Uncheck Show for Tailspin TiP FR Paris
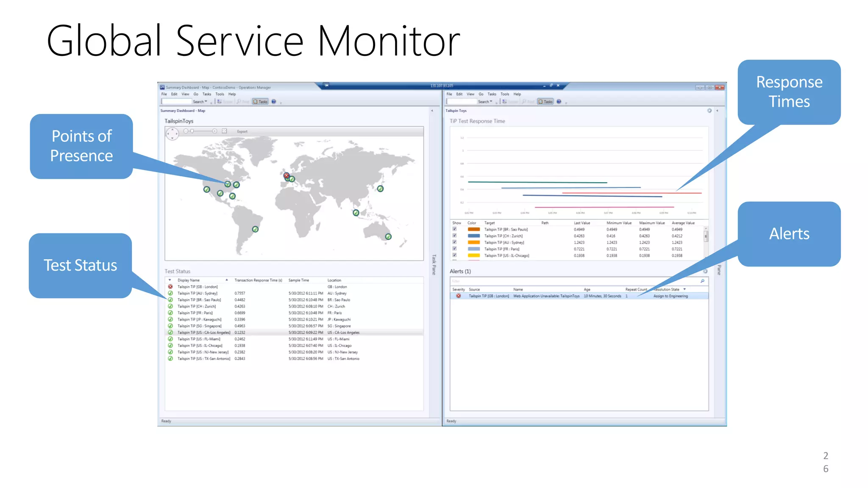Viewport: 868px width, 488px height. pyautogui.click(x=454, y=249)
